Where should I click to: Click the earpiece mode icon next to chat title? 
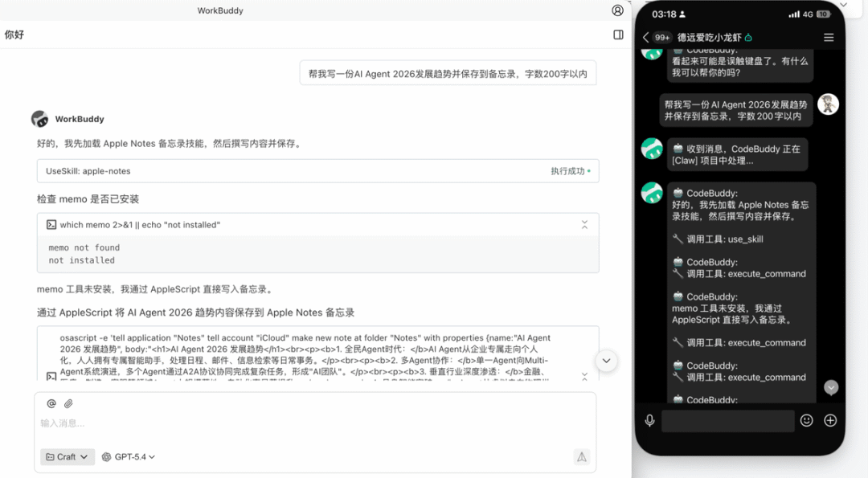coord(748,37)
